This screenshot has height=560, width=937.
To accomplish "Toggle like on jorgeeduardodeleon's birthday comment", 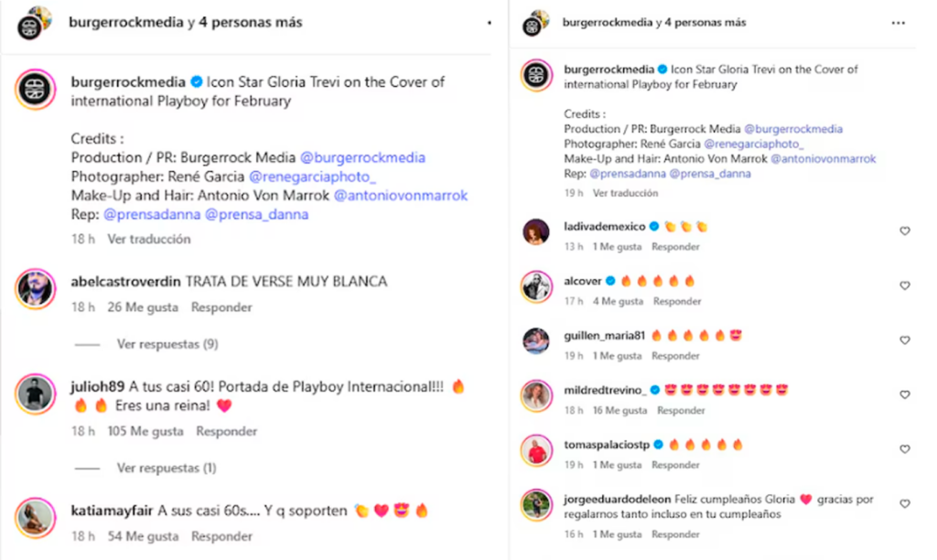I will point(905,504).
